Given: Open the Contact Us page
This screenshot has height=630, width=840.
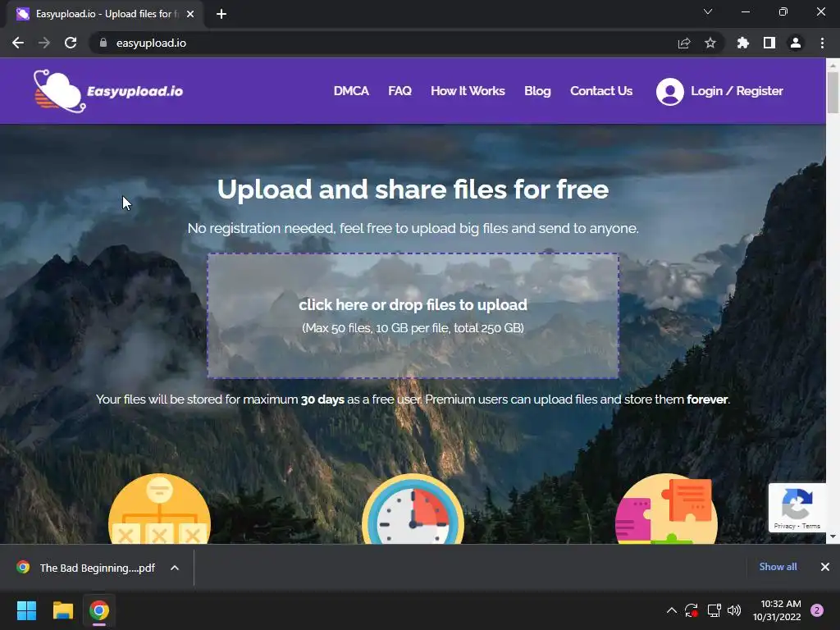Looking at the screenshot, I should pos(601,91).
